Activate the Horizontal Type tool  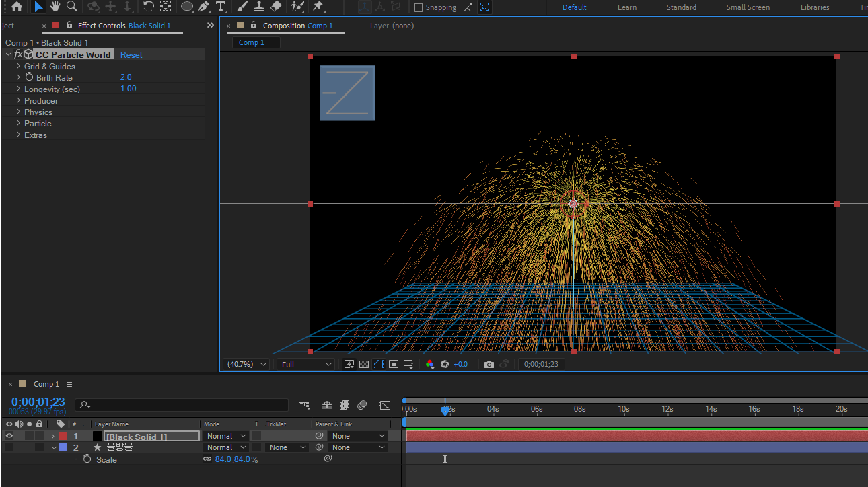point(220,7)
